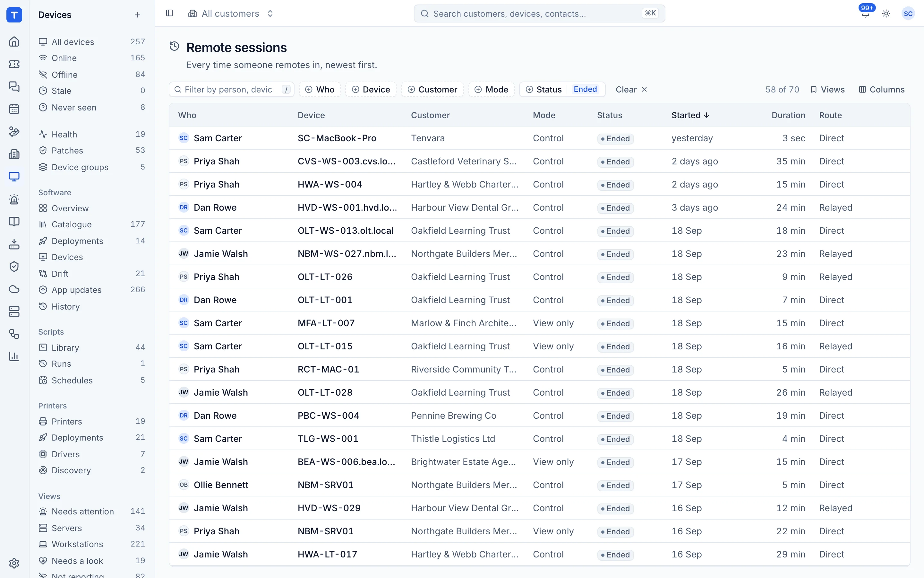Viewport: 924px width, 578px height.
Task: Collapse the sidebar with panel icon
Action: 169,13
